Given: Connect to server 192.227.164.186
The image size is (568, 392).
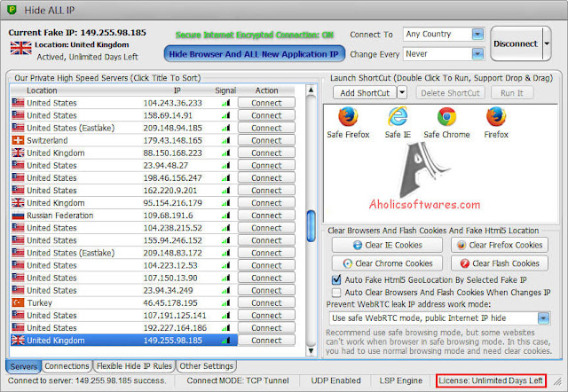Looking at the screenshot, I should [266, 328].
